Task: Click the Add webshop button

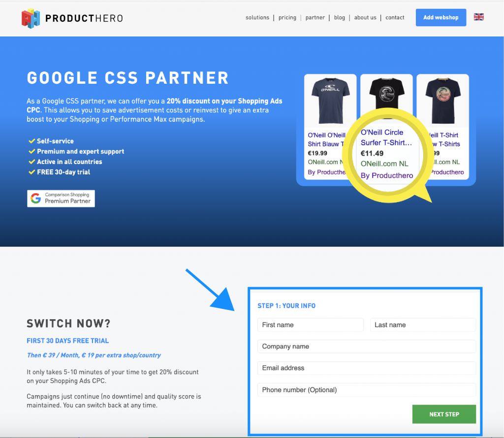Action: [x=441, y=17]
